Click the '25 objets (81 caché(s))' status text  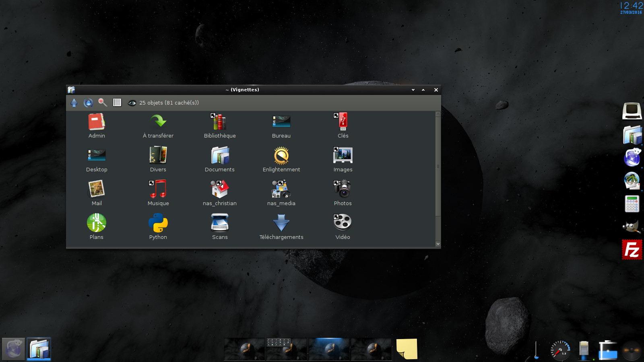tap(169, 103)
